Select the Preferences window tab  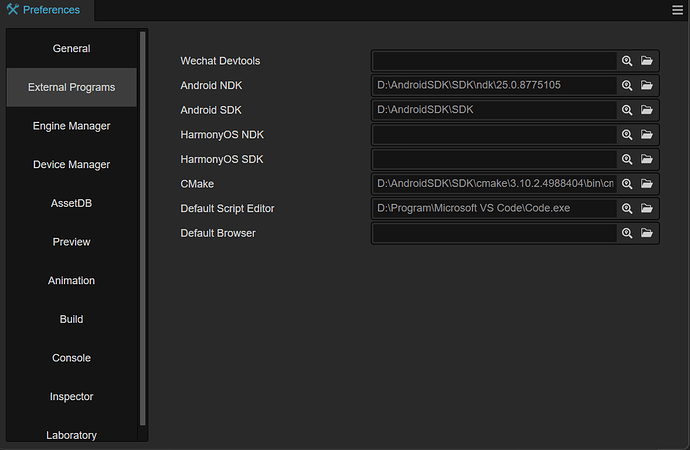point(47,11)
